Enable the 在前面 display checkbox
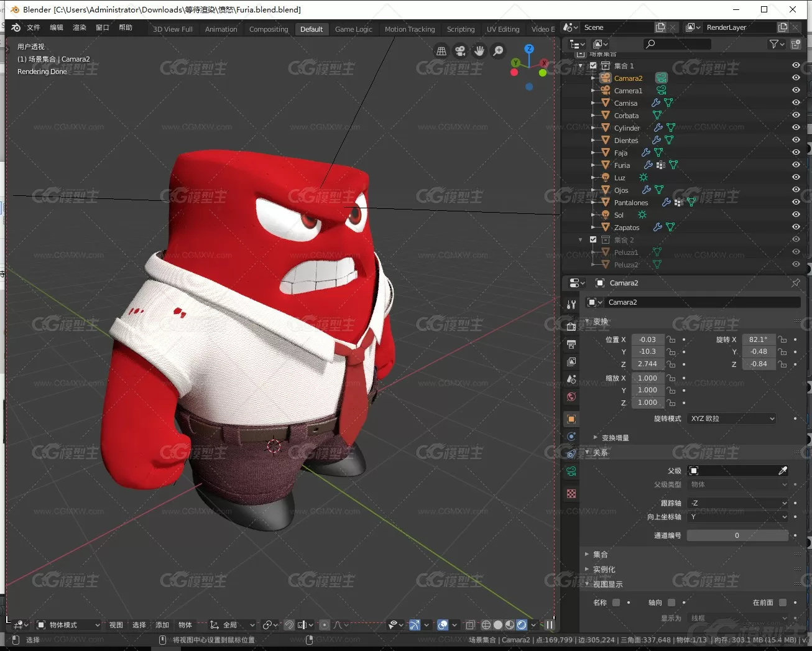 coord(783,603)
